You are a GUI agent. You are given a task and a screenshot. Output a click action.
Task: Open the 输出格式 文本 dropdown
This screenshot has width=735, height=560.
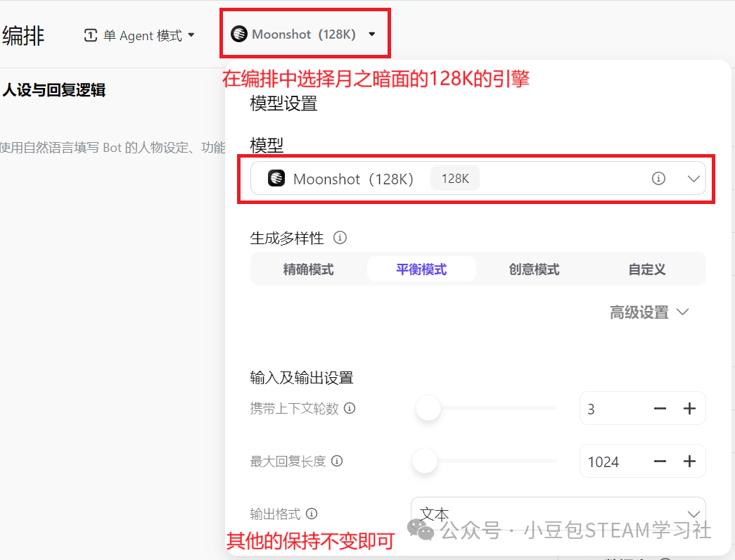click(x=558, y=514)
